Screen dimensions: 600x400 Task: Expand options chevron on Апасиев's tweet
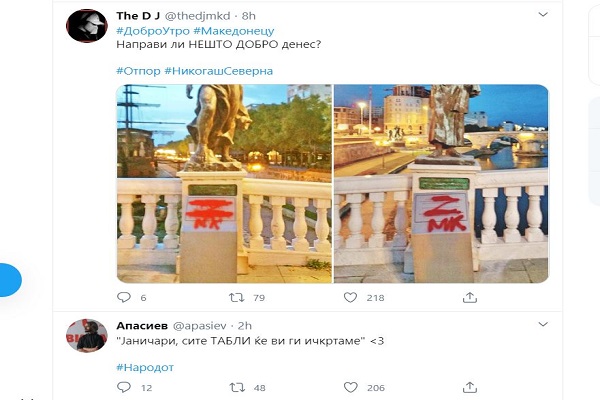543,324
